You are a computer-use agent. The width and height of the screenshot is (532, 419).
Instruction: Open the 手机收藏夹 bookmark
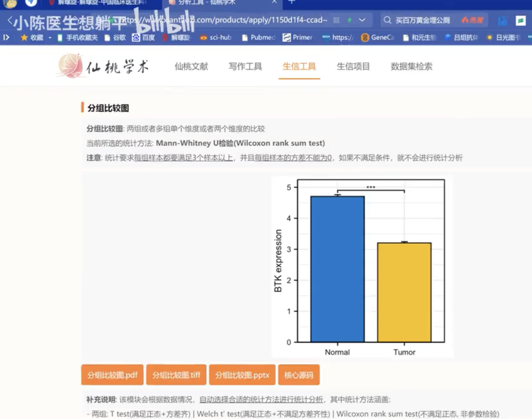(78, 37)
